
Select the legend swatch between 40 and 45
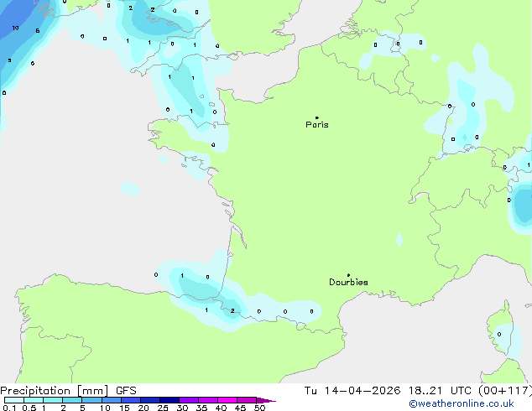pos(227,400)
